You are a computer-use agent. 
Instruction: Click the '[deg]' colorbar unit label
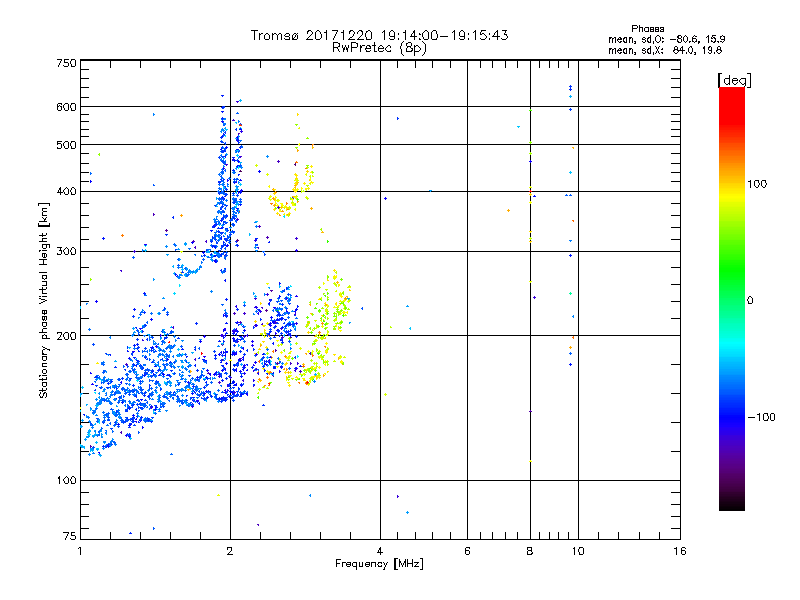[734, 80]
